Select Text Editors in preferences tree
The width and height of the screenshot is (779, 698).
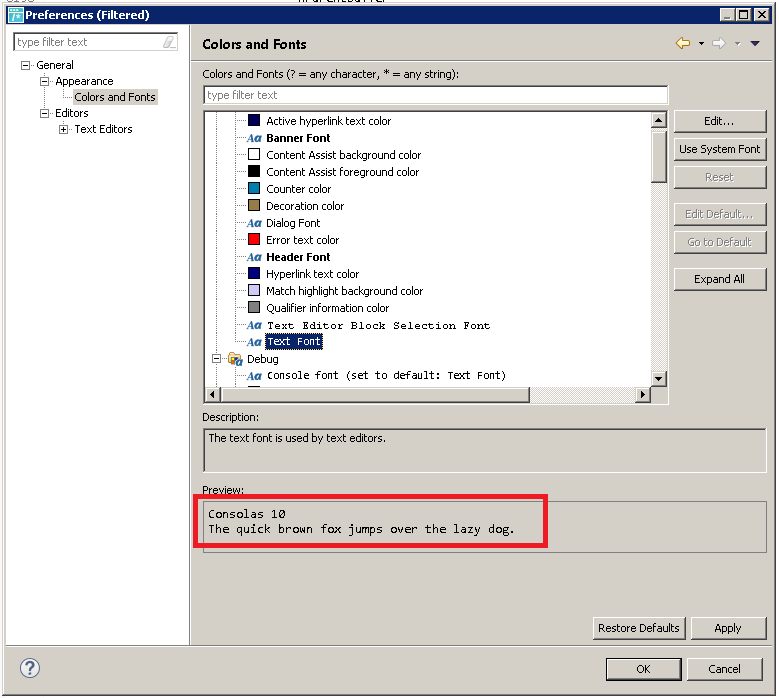pyautogui.click(x=103, y=129)
